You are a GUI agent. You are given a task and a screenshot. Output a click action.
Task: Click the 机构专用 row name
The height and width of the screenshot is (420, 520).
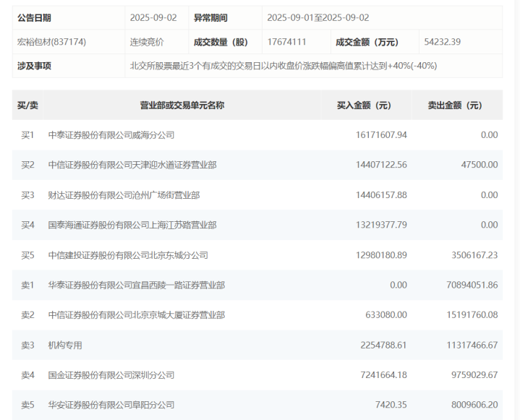[65, 345]
